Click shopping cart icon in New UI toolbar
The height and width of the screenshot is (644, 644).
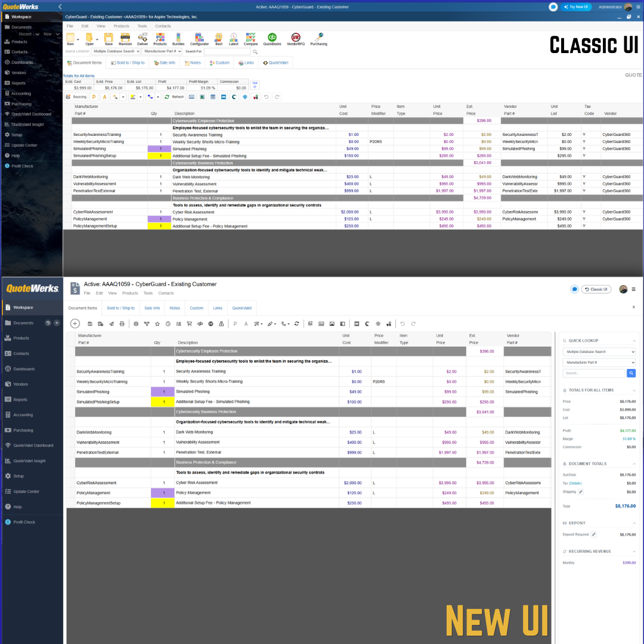point(190,324)
